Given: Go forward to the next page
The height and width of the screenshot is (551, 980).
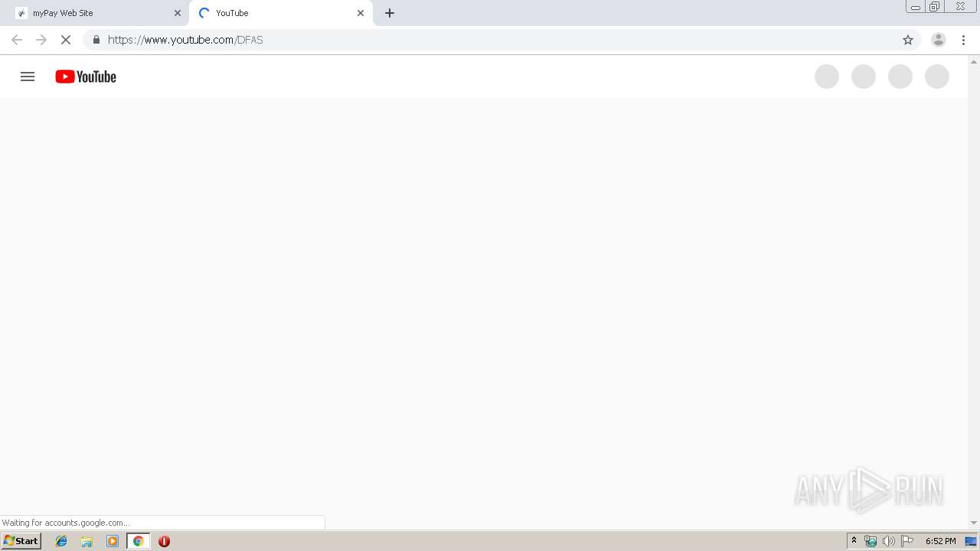Looking at the screenshot, I should point(41,40).
